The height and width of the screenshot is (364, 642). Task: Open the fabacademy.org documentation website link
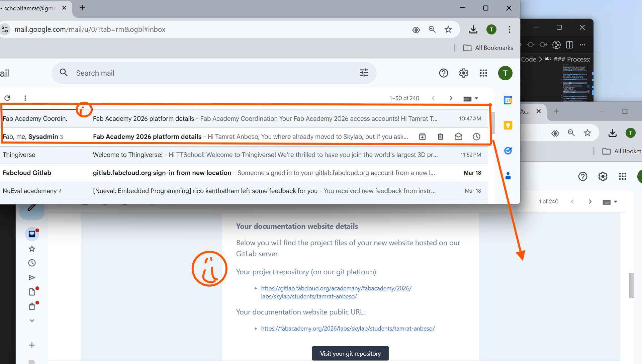coord(348,329)
